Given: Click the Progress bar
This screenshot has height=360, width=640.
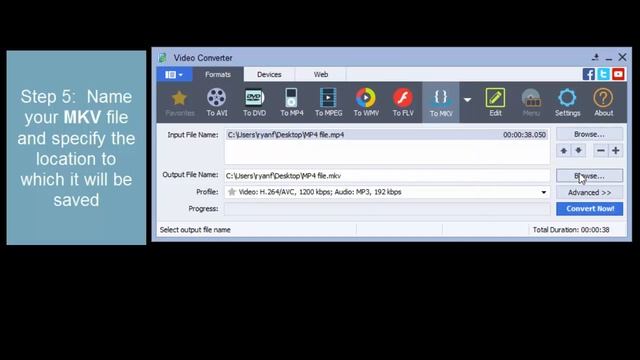Looking at the screenshot, I should coord(387,209).
